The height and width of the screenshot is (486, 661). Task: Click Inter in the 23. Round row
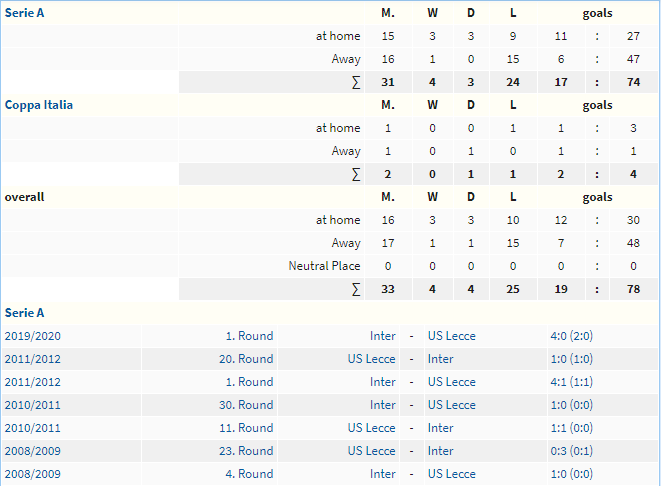coord(440,451)
